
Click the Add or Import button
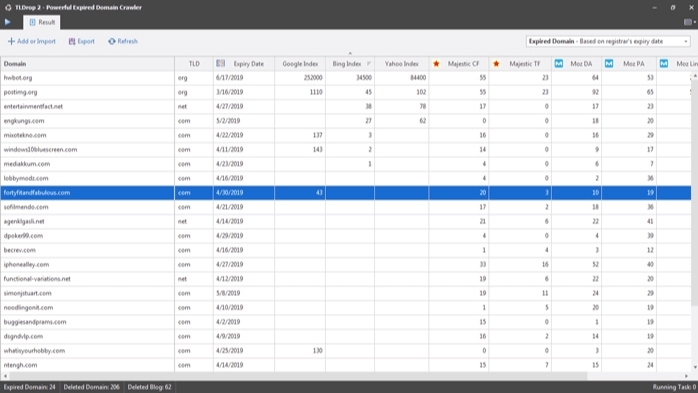32,41
